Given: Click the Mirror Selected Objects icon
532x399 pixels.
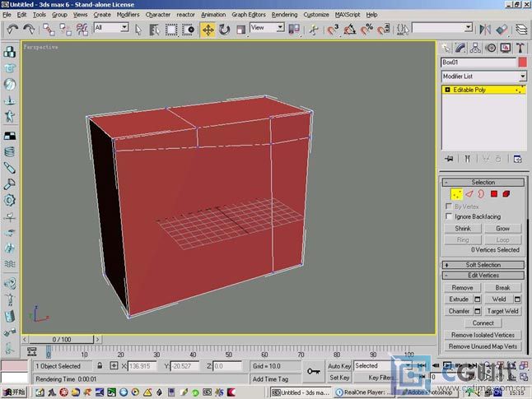Looking at the screenshot, I should point(485,30).
